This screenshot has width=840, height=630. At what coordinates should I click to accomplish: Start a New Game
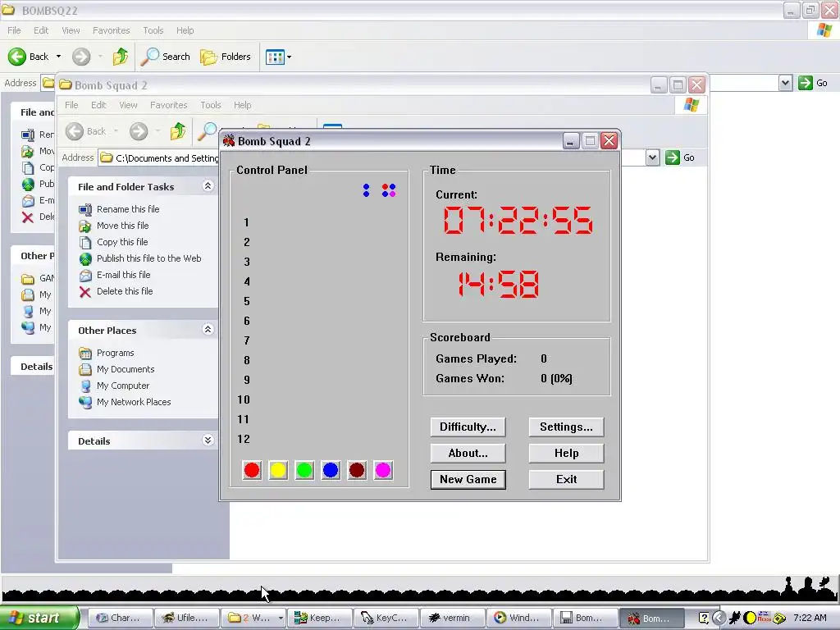468,479
